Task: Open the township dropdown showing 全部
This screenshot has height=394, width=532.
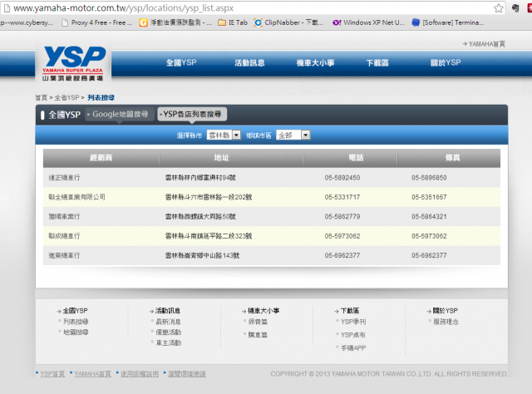Action: click(293, 135)
